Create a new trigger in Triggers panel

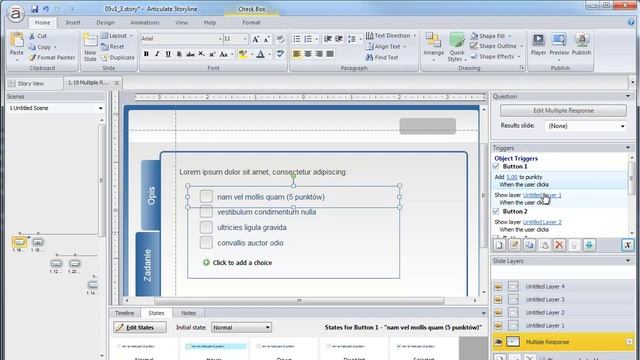coord(500,245)
